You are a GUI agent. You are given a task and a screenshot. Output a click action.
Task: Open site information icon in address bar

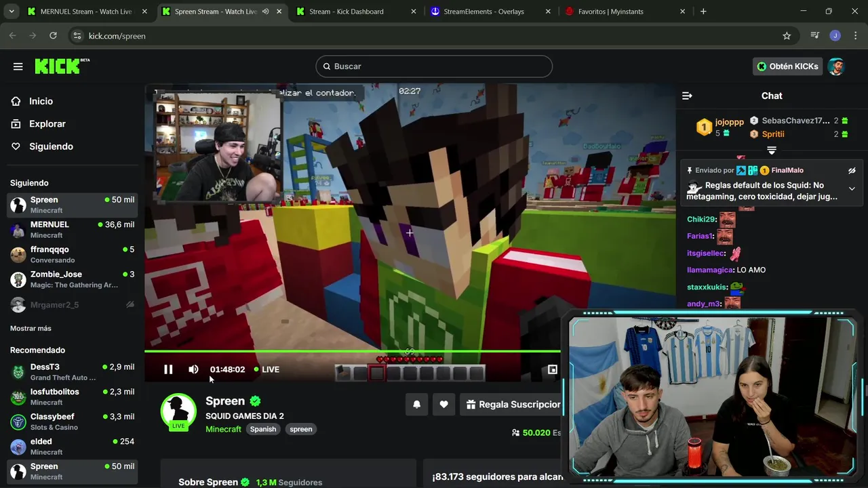click(77, 36)
